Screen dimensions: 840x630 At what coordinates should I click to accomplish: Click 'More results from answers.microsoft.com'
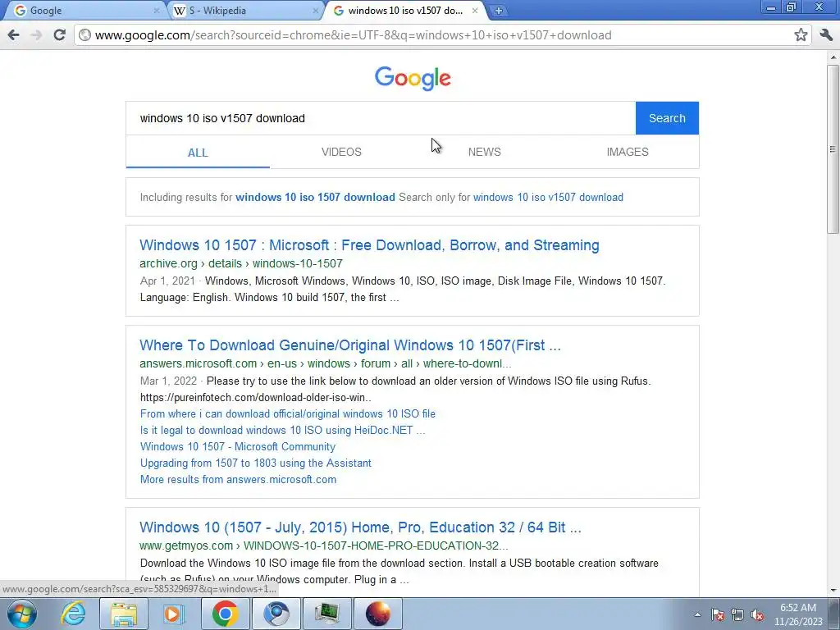click(x=239, y=479)
